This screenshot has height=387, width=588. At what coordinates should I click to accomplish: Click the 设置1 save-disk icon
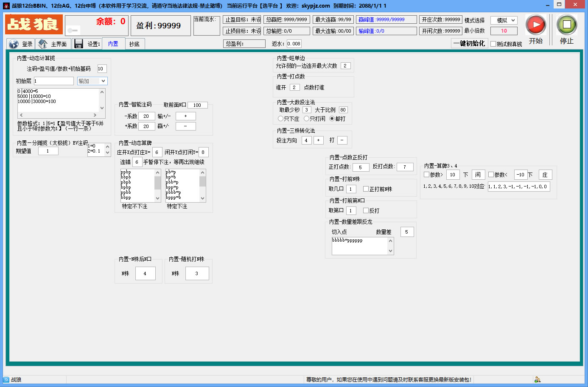78,43
